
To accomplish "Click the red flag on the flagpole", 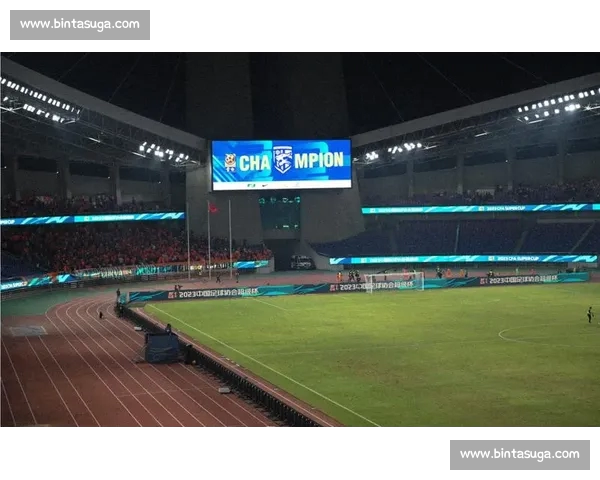I will click(x=212, y=208).
